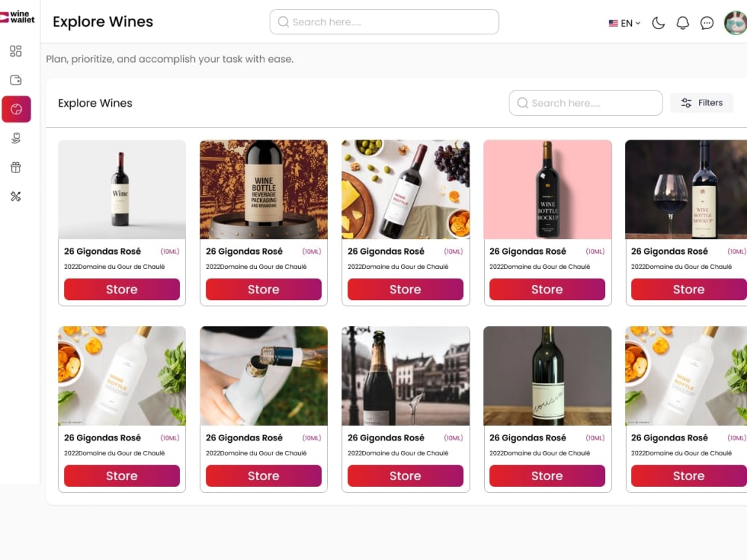Open the wine bottle on barrel thumbnail
The image size is (747, 560).
coord(264,189)
